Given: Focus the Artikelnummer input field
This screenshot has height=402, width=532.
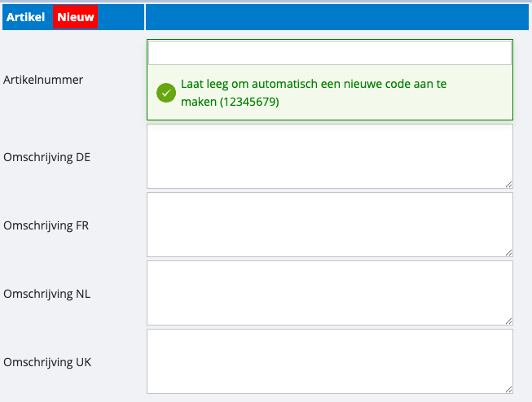Looking at the screenshot, I should (329, 53).
